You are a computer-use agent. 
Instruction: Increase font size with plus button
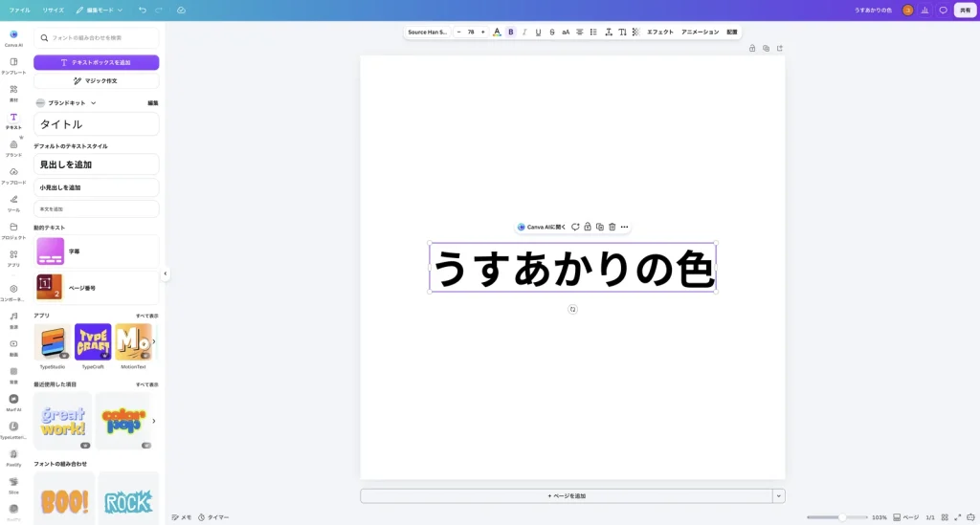click(x=482, y=32)
